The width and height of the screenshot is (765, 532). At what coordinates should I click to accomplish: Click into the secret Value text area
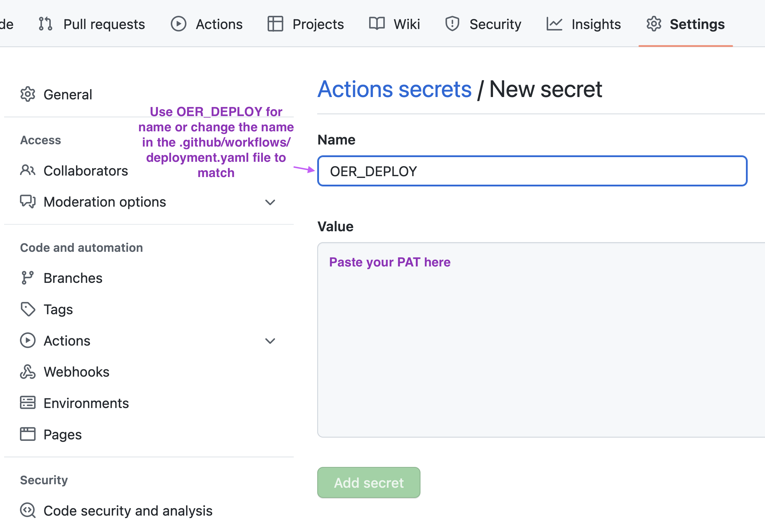[x=540, y=340]
